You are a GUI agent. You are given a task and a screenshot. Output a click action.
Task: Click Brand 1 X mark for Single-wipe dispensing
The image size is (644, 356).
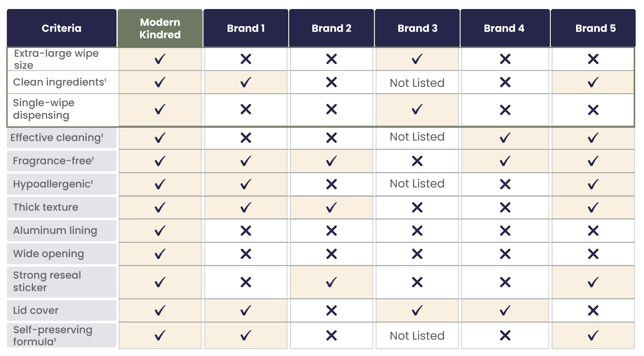click(x=246, y=110)
